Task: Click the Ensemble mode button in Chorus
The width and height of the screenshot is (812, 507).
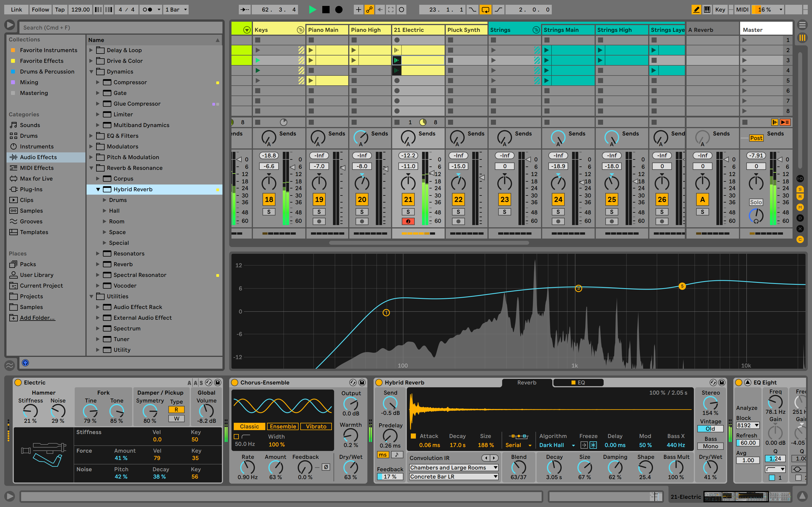Action: coord(283,426)
